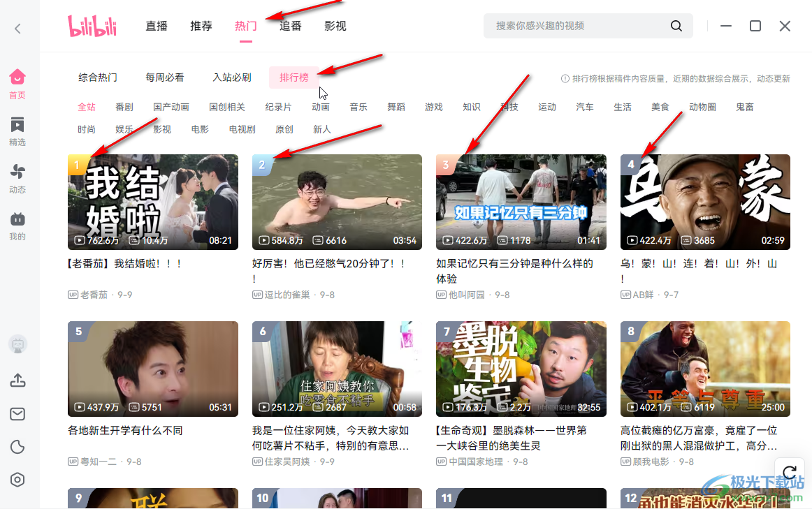Open rank 6 住家阿姨 video thumbnail

click(337, 369)
